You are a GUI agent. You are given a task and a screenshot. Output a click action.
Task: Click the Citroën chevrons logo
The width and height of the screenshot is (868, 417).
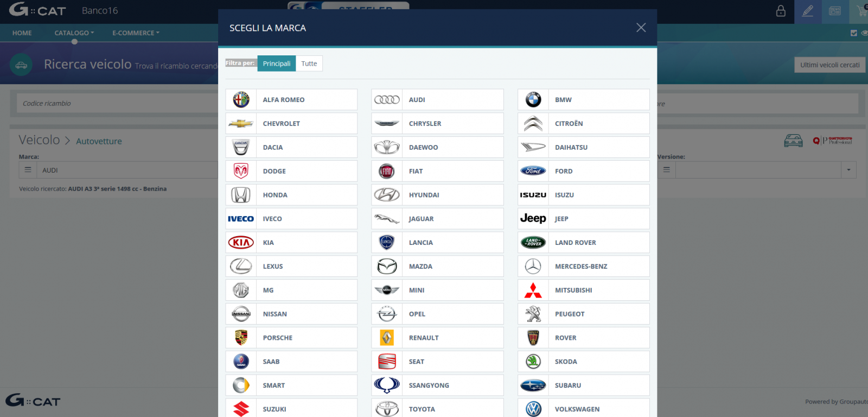533,123
